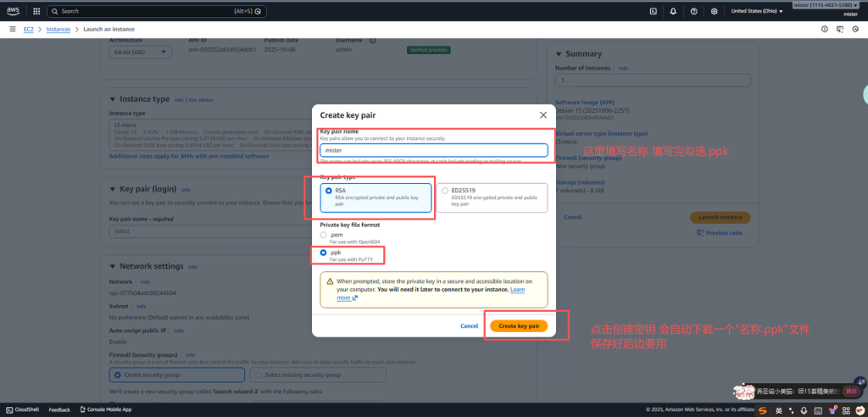Click the punctuation dots icon in IME bar
The image size is (868, 417).
(792, 410)
